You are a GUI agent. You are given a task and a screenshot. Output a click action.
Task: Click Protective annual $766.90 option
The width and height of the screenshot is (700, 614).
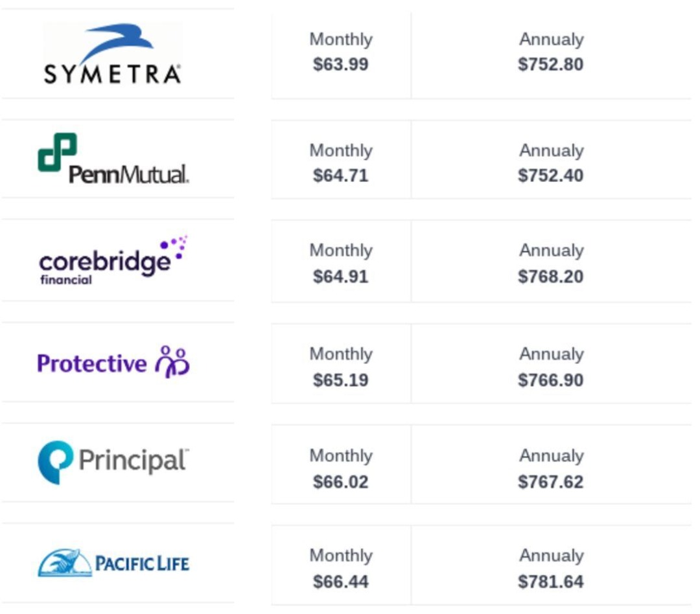[551, 380]
